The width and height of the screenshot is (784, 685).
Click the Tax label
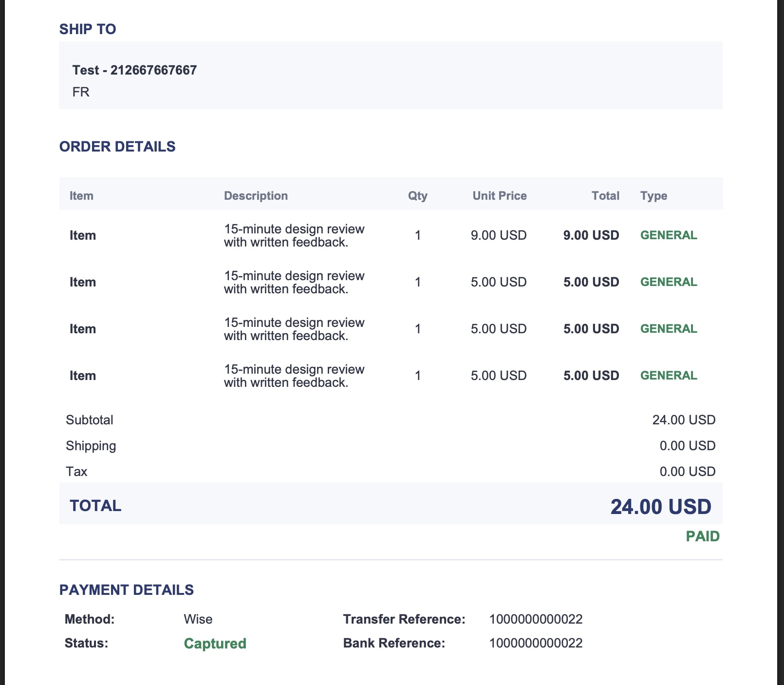click(76, 472)
